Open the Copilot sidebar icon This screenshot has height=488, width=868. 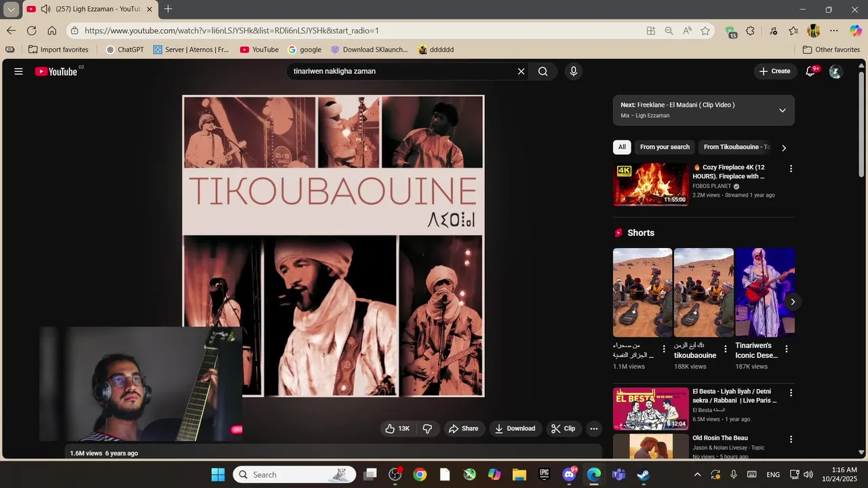coord(855,30)
